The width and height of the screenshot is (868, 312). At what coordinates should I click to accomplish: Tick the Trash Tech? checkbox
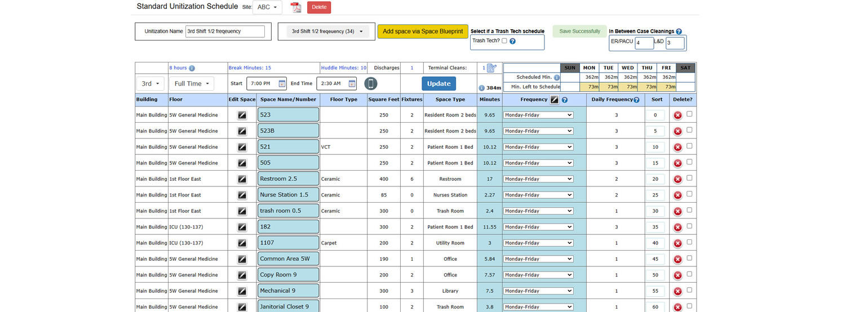(504, 41)
